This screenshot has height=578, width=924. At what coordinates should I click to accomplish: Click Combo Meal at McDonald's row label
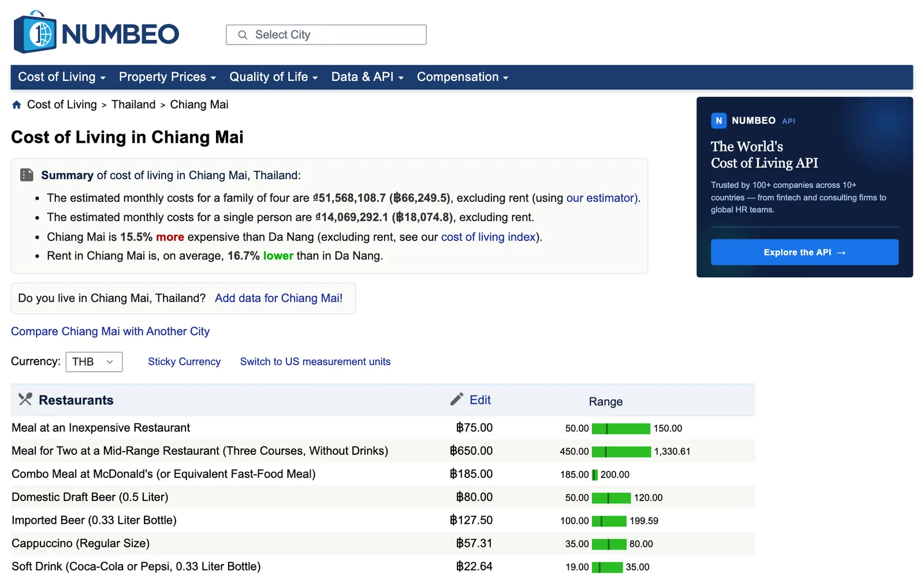point(163,474)
